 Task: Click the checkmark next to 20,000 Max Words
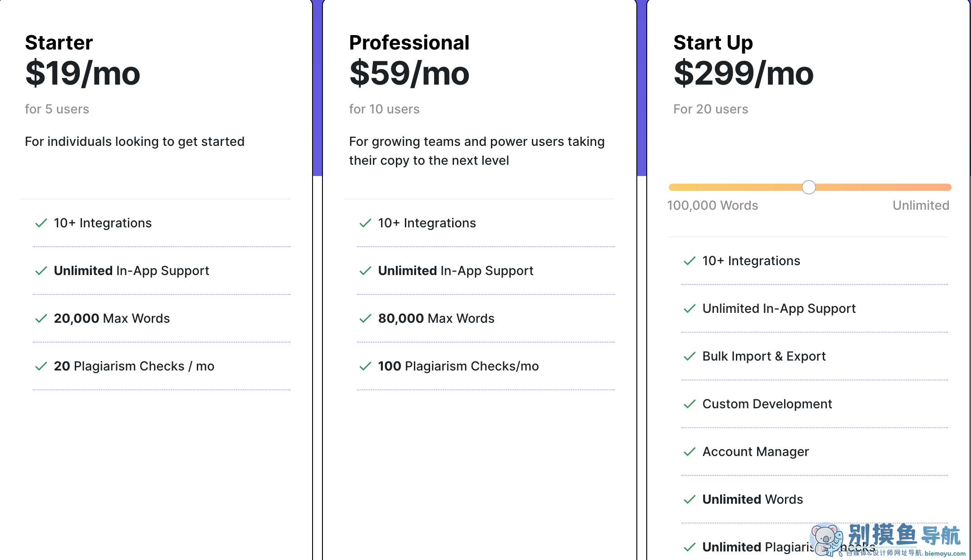41,318
